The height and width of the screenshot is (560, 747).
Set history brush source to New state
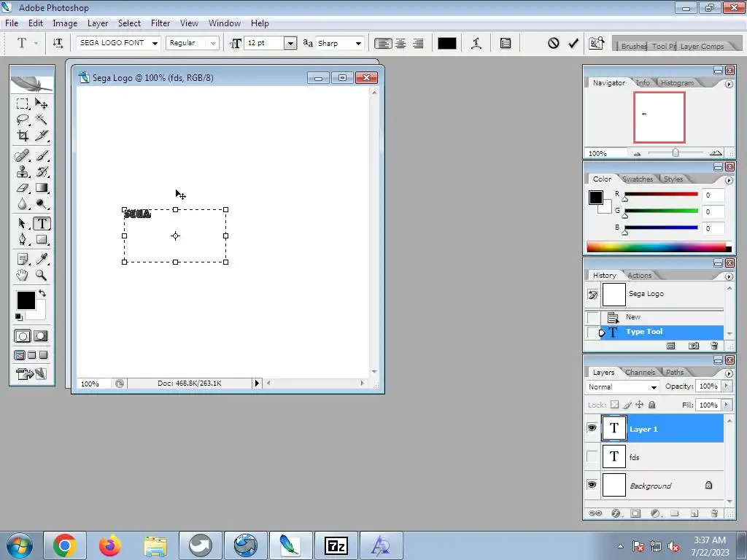(592, 317)
